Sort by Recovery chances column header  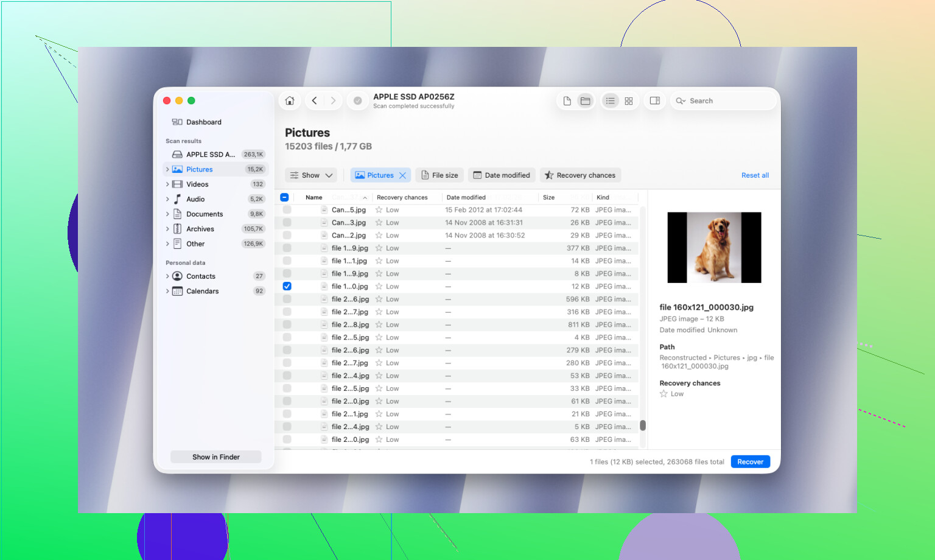coord(402,197)
